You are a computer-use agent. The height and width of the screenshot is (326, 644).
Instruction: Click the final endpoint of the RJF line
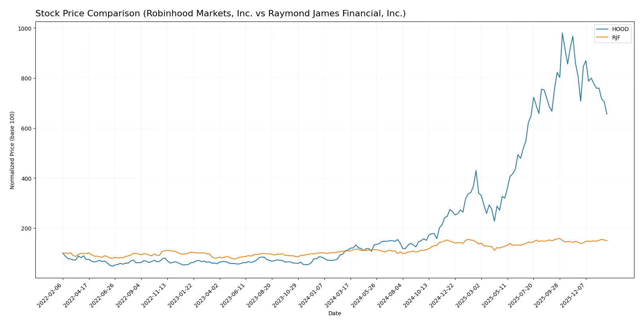pyautogui.click(x=607, y=241)
